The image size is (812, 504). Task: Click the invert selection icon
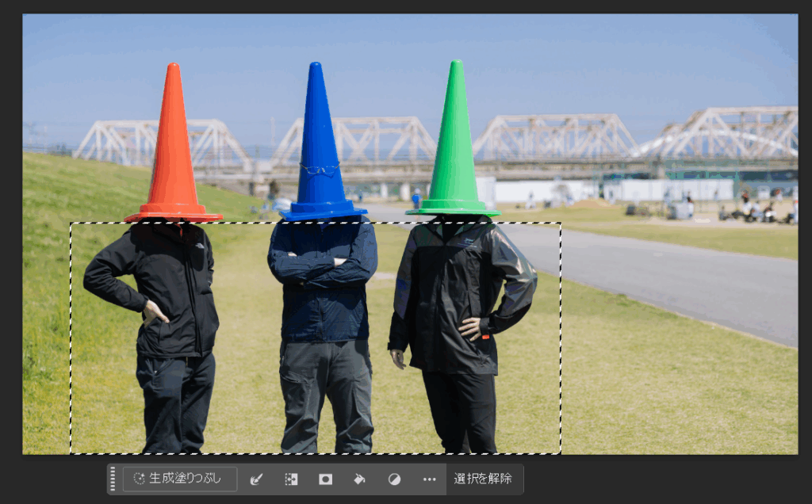(291, 479)
